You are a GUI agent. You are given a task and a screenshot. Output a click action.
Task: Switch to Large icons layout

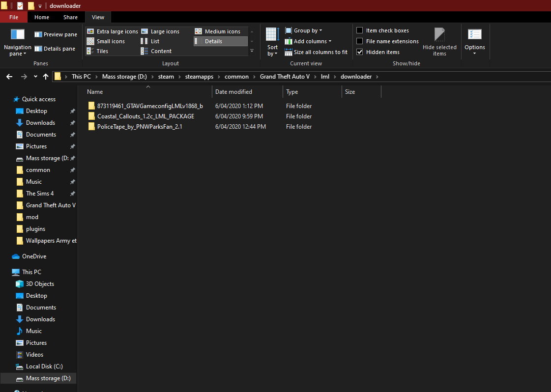click(x=160, y=31)
